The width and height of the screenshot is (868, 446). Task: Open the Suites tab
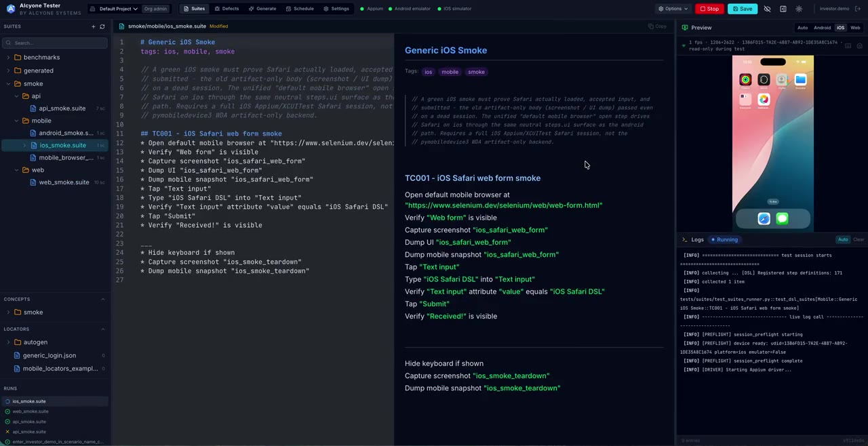click(194, 9)
